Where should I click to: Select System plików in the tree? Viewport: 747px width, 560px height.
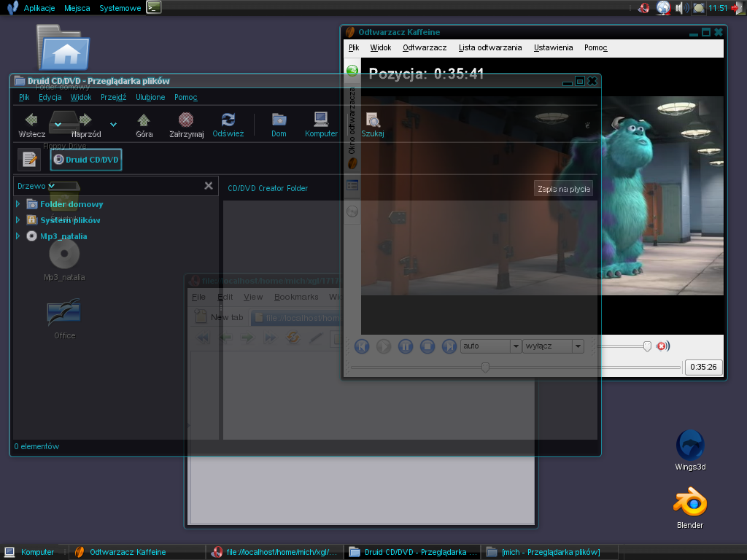point(70,220)
